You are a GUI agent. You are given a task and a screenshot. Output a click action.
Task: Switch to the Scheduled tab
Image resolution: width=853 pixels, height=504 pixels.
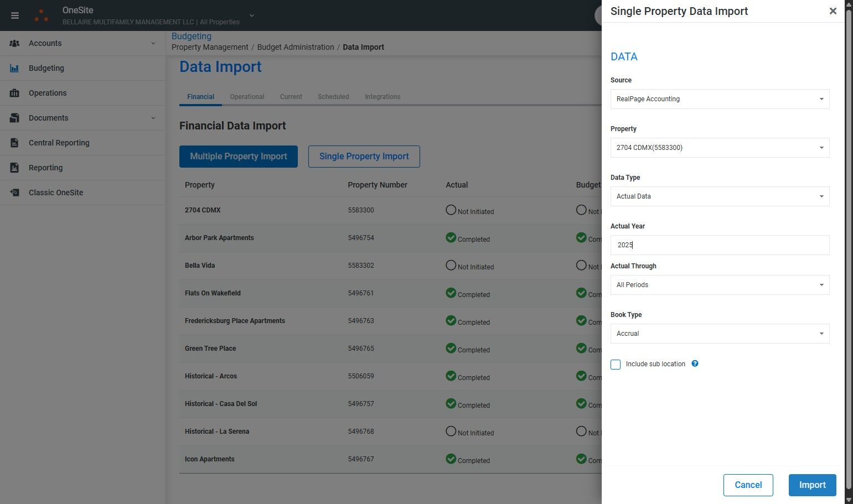[x=333, y=97]
